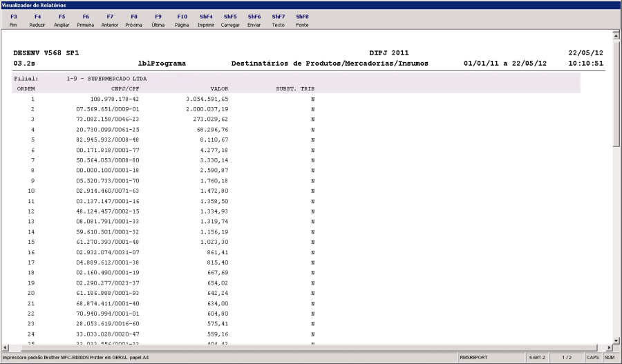Click the lblPrograma label

pyautogui.click(x=162, y=64)
